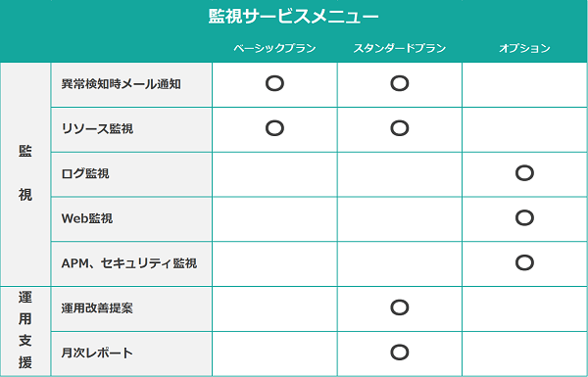The width and height of the screenshot is (588, 377).
Task: Click the Option circle for APM、セキュリティ監視
Action: 524,262
